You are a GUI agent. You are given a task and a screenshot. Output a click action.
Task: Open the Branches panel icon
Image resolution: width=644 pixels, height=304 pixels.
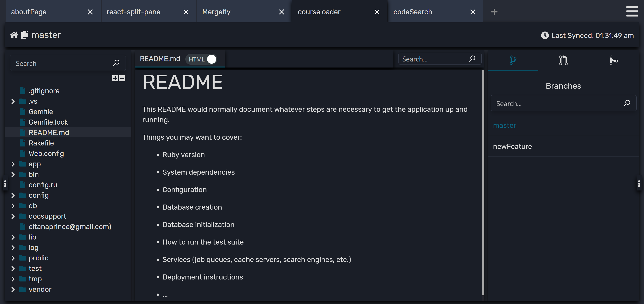(x=513, y=60)
